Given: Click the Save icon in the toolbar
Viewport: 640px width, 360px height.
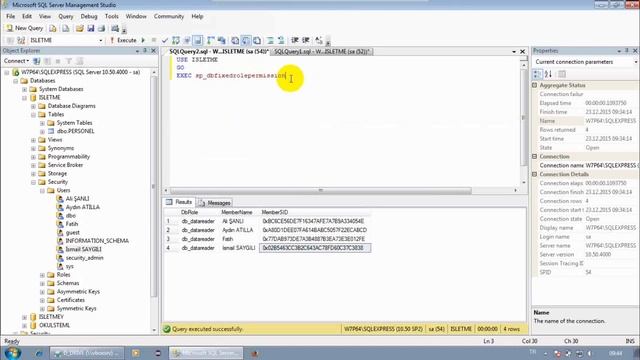Looking at the screenshot, I should (91, 28).
